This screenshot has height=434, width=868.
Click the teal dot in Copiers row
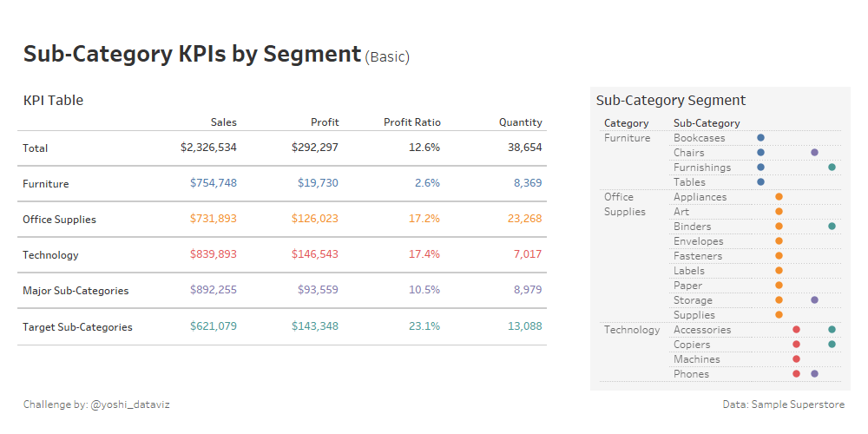pos(832,345)
